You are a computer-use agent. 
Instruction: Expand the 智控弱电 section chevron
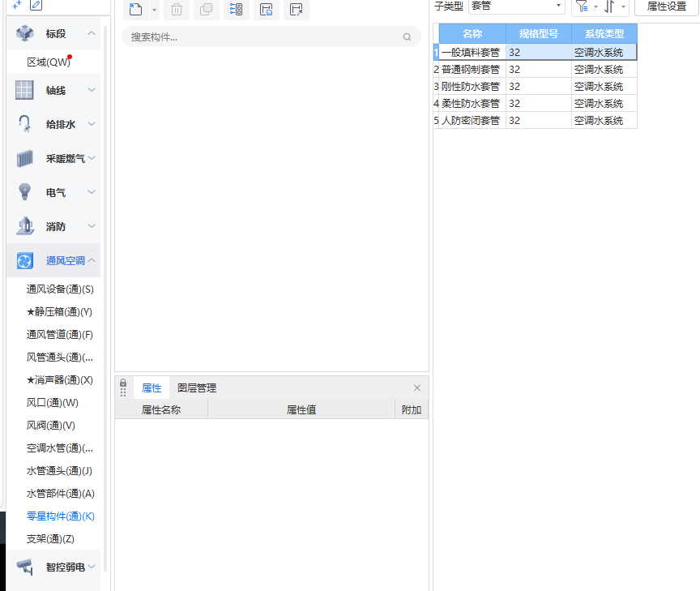(92, 567)
